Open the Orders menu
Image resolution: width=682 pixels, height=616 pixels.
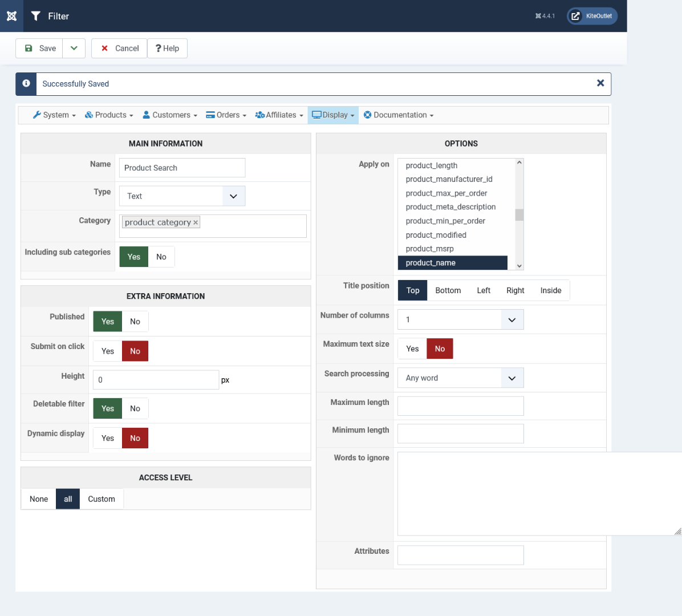click(x=226, y=115)
